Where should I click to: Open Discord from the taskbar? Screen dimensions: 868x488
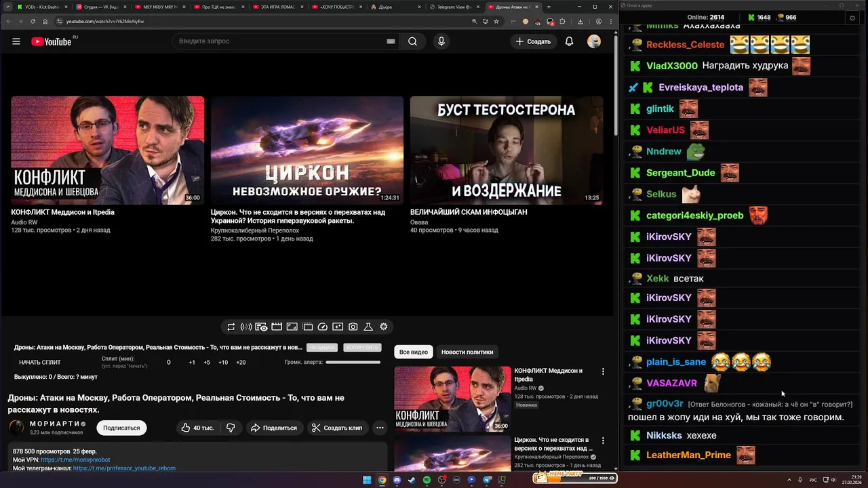397,480
